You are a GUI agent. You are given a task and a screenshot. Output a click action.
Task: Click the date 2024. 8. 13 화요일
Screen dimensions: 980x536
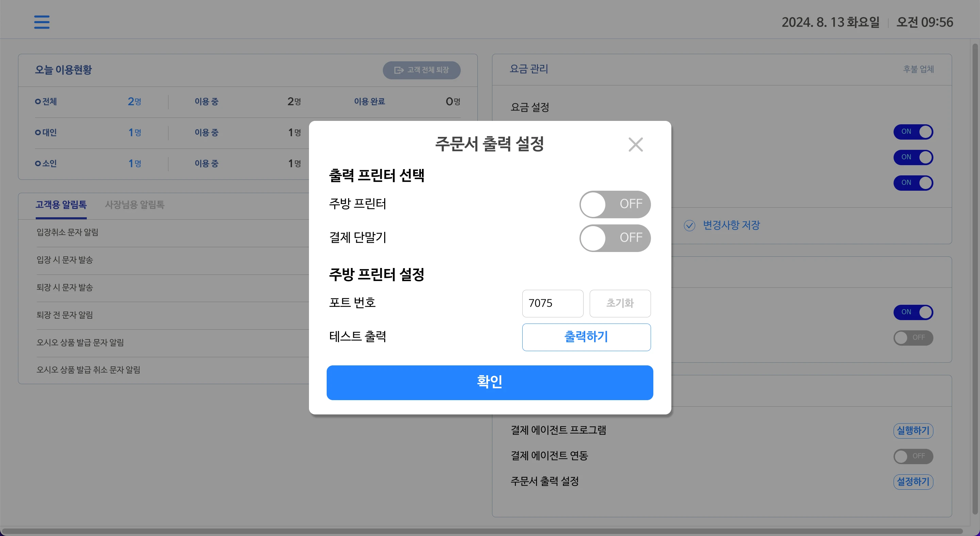(831, 22)
